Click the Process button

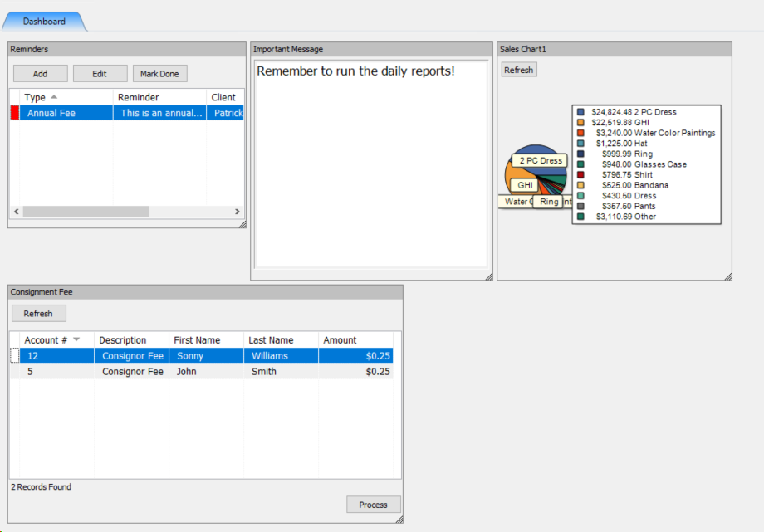tap(374, 505)
